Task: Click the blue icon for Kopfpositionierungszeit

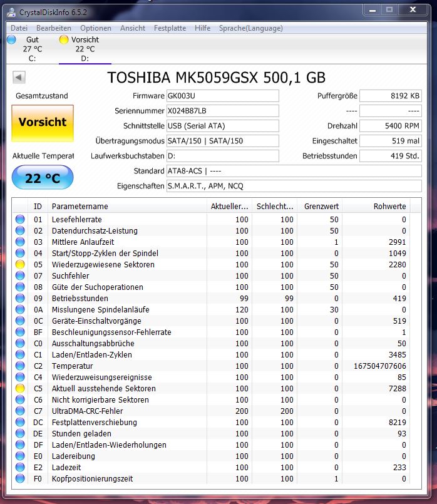Action: point(20,478)
